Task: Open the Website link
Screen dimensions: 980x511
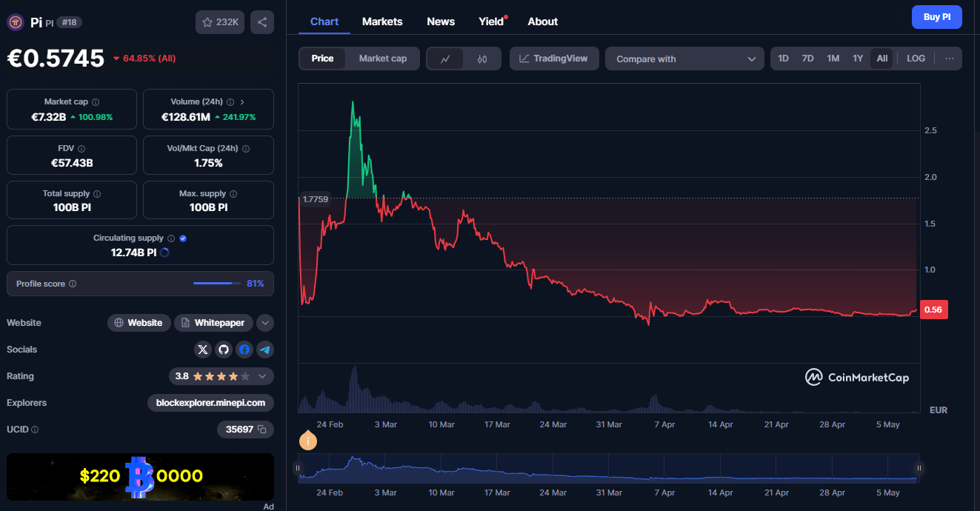Action: (x=139, y=323)
